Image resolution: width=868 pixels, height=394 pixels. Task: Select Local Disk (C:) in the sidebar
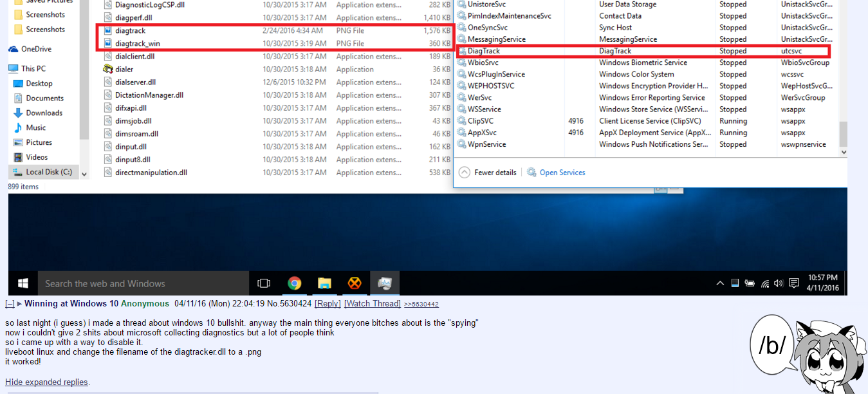44,172
